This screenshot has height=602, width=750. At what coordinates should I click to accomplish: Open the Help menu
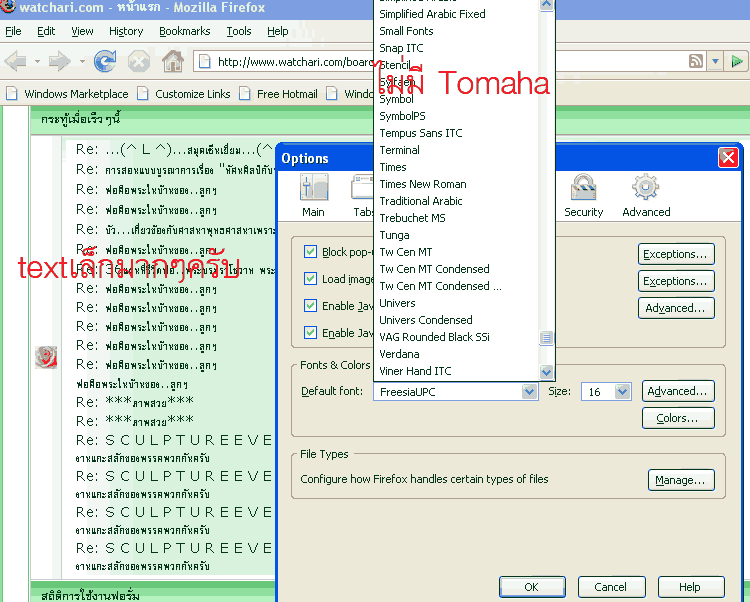[x=277, y=31]
